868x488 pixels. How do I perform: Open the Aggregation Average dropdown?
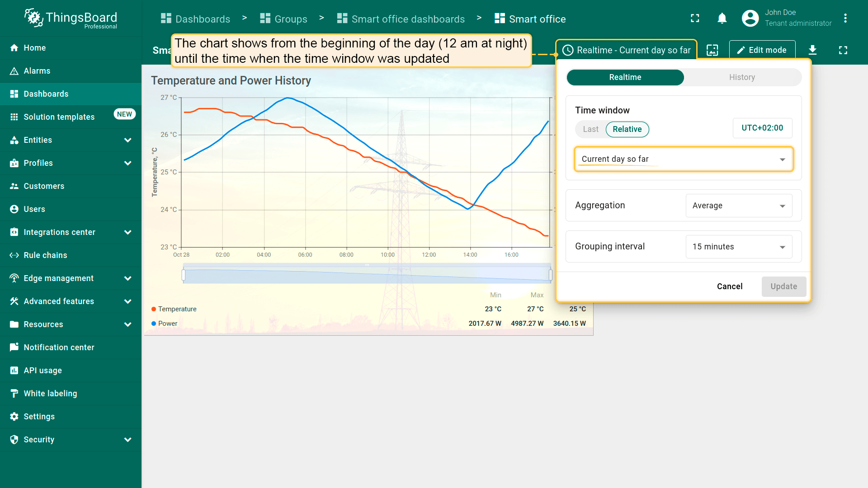[738, 206]
